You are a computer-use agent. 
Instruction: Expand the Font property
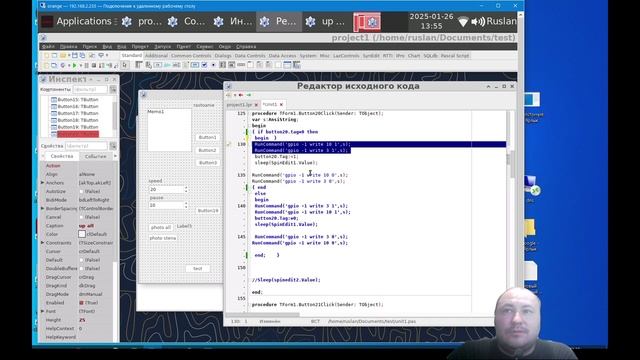click(42, 311)
